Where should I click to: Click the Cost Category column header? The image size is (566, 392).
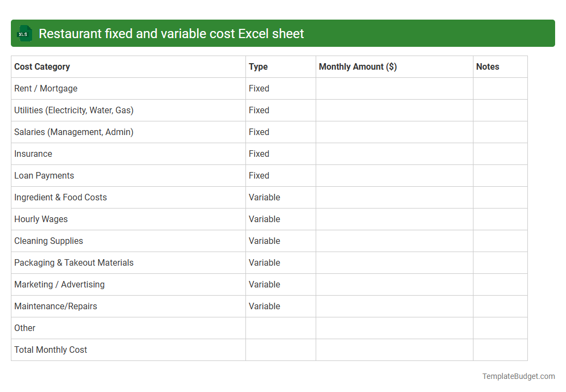[x=42, y=66]
